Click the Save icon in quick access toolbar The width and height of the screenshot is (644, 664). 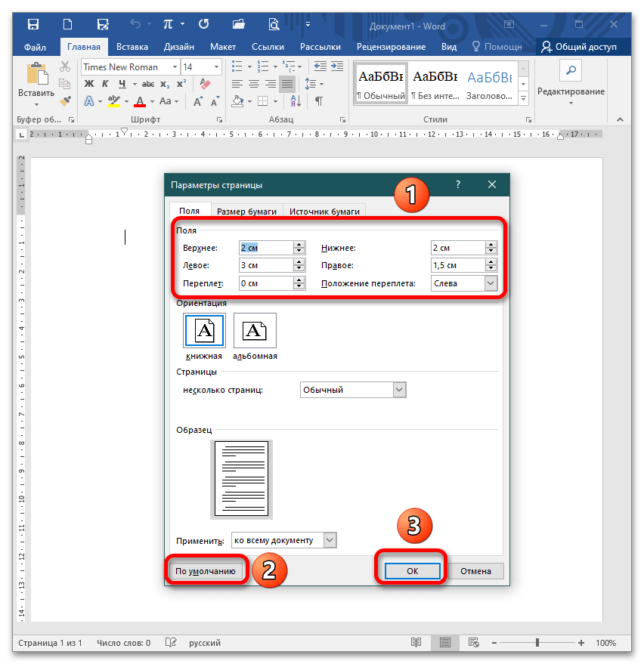tap(33, 24)
